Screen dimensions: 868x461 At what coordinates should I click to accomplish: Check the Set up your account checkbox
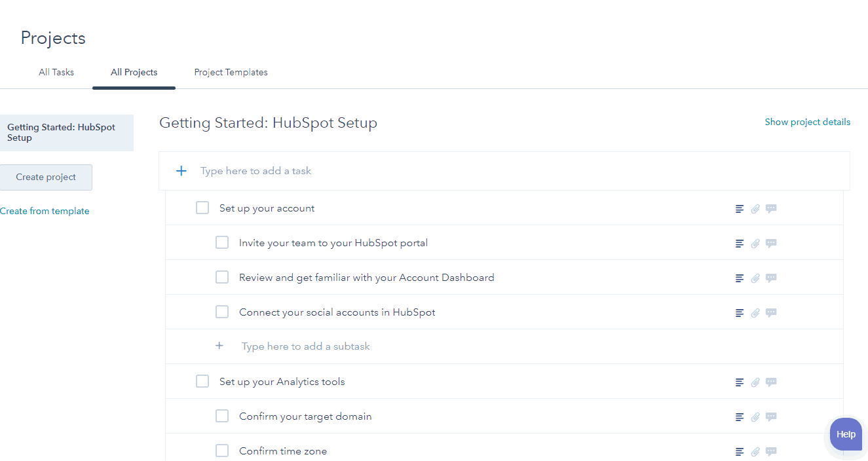tap(202, 208)
